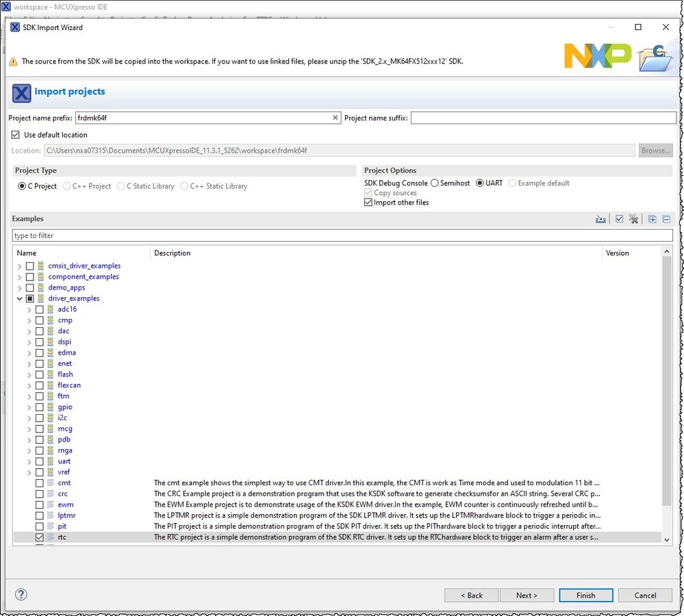
Task: Select the rnga tree row label
Action: click(x=65, y=450)
